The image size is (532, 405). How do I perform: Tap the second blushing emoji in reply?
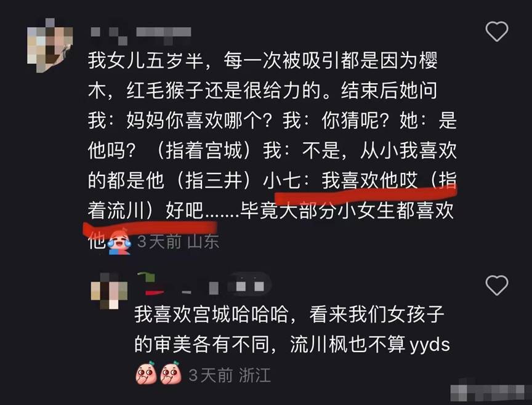(x=171, y=373)
